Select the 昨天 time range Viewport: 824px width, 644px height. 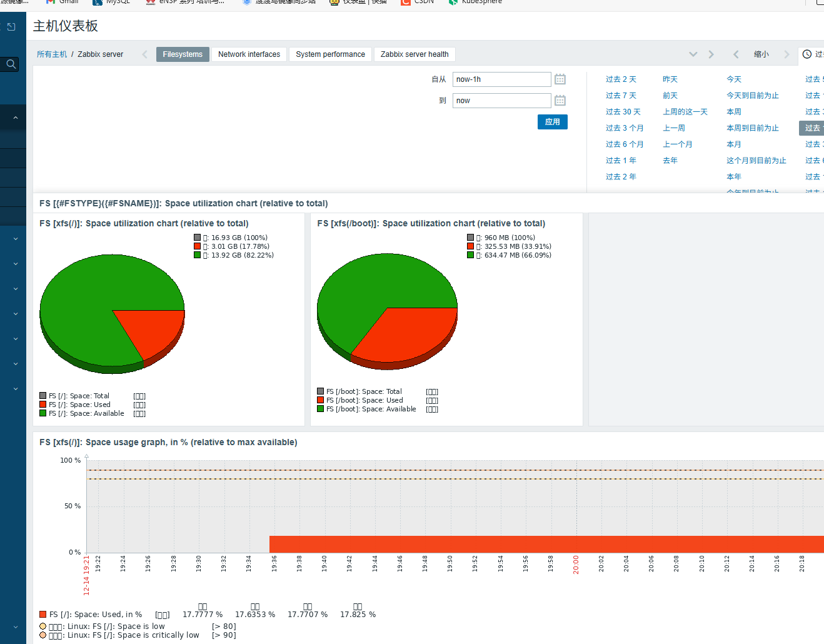(670, 79)
